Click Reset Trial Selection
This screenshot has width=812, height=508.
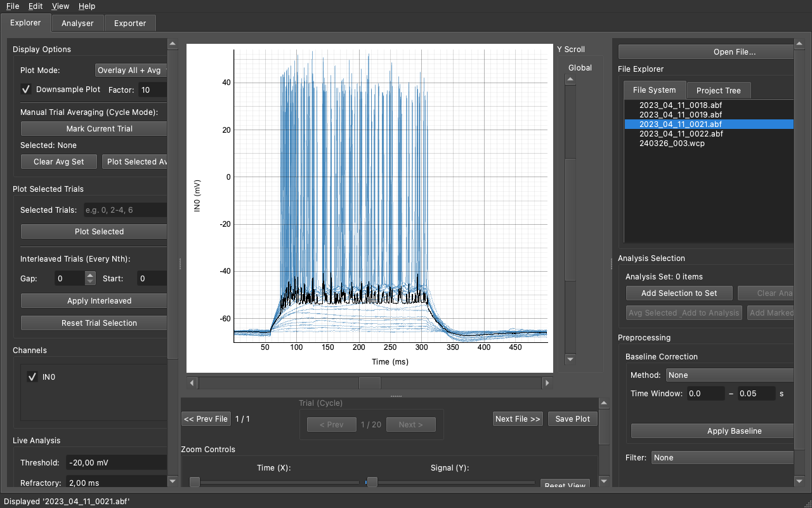pos(94,323)
